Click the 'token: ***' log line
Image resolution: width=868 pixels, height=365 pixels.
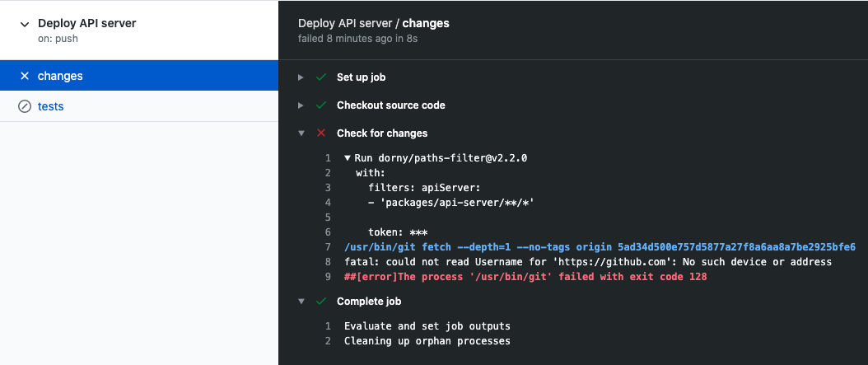pyautogui.click(x=398, y=232)
